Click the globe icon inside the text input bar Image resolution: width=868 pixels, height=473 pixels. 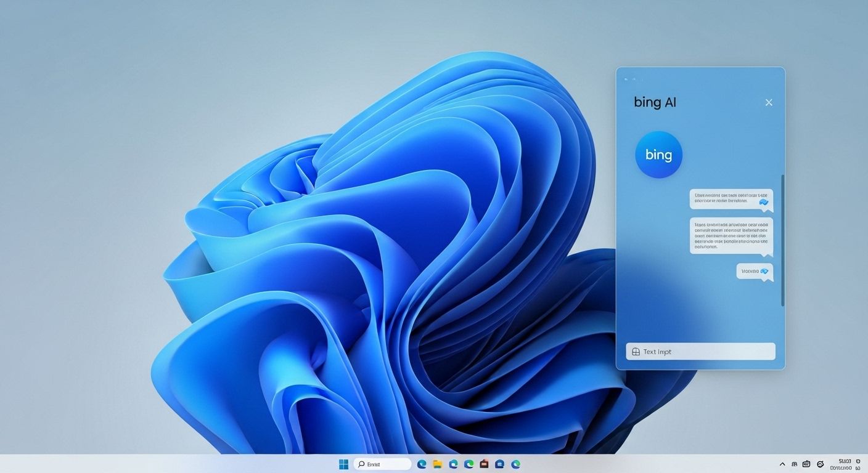[x=635, y=351]
